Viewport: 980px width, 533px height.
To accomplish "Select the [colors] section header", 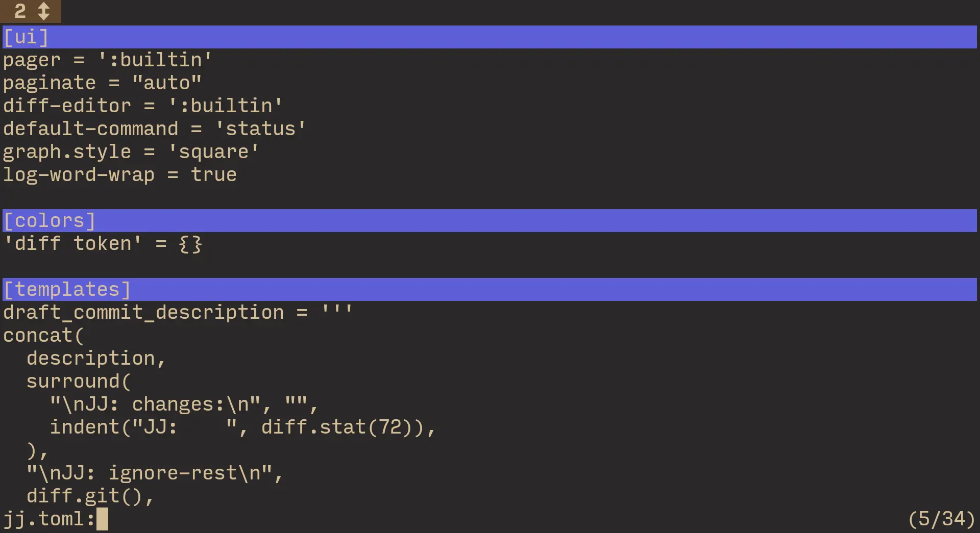I will pos(50,221).
